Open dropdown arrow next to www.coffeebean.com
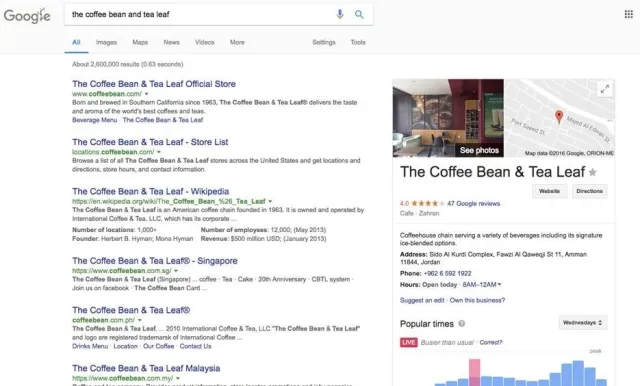The width and height of the screenshot is (640, 386). coord(147,94)
